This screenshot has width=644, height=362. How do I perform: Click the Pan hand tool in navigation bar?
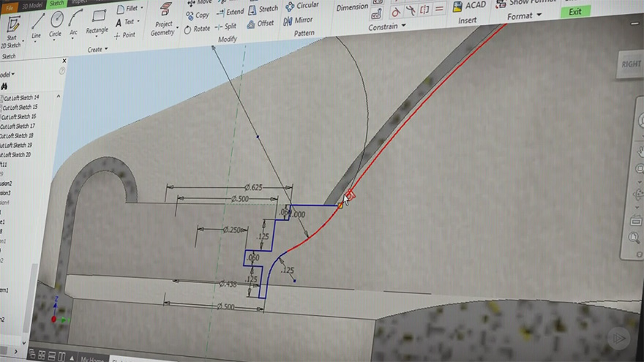(x=641, y=151)
